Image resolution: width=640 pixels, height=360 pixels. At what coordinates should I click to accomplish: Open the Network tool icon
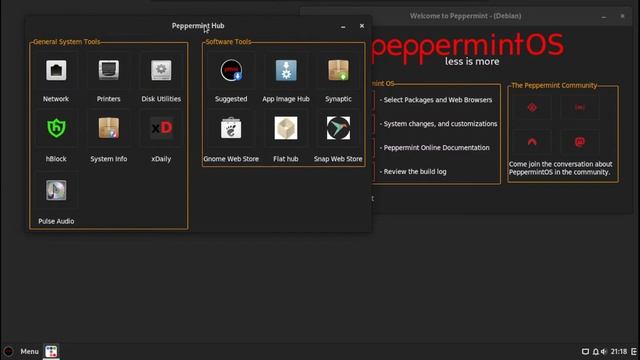pyautogui.click(x=56, y=71)
